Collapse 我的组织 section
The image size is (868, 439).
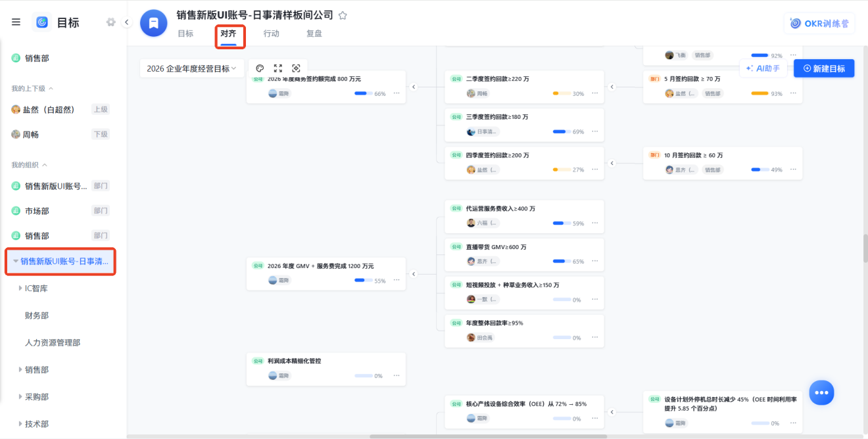pos(45,165)
